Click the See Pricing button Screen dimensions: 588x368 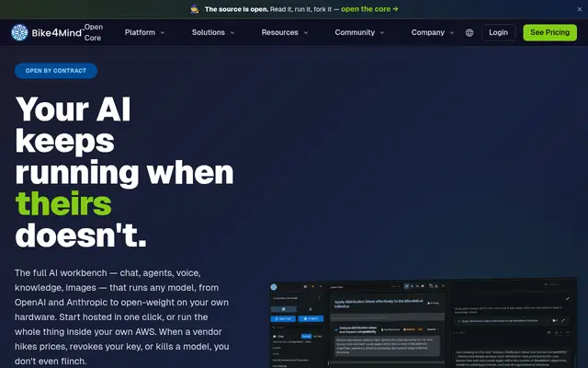[x=549, y=33]
